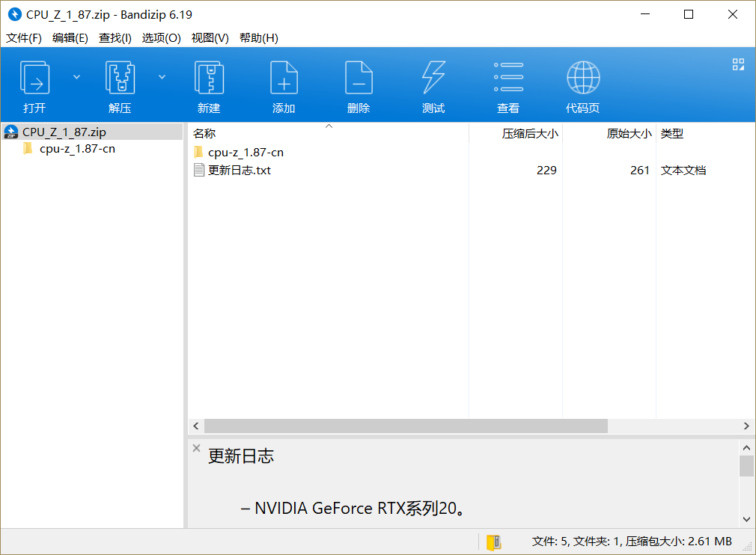Image resolution: width=756 pixels, height=555 pixels.
Task: Click original size value 261
Action: 640,171
